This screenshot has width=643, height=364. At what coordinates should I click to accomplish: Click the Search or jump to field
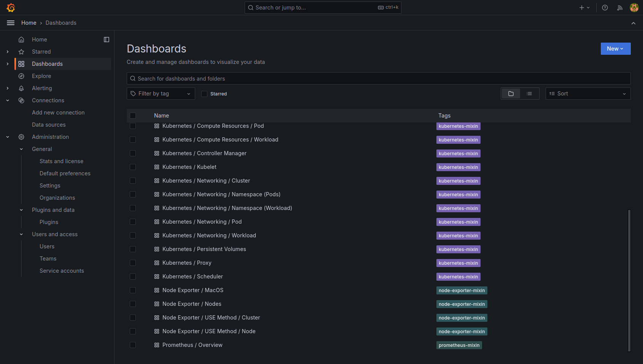323,8
